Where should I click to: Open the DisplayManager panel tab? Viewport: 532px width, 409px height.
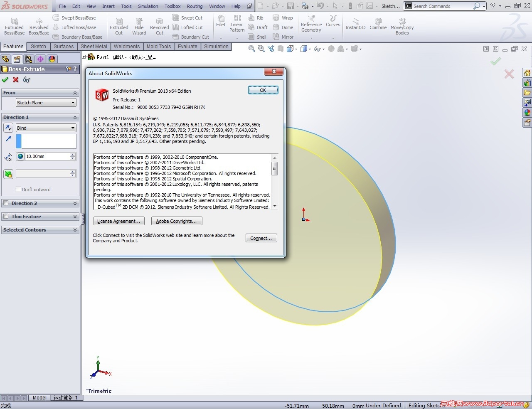pyautogui.click(x=52, y=59)
